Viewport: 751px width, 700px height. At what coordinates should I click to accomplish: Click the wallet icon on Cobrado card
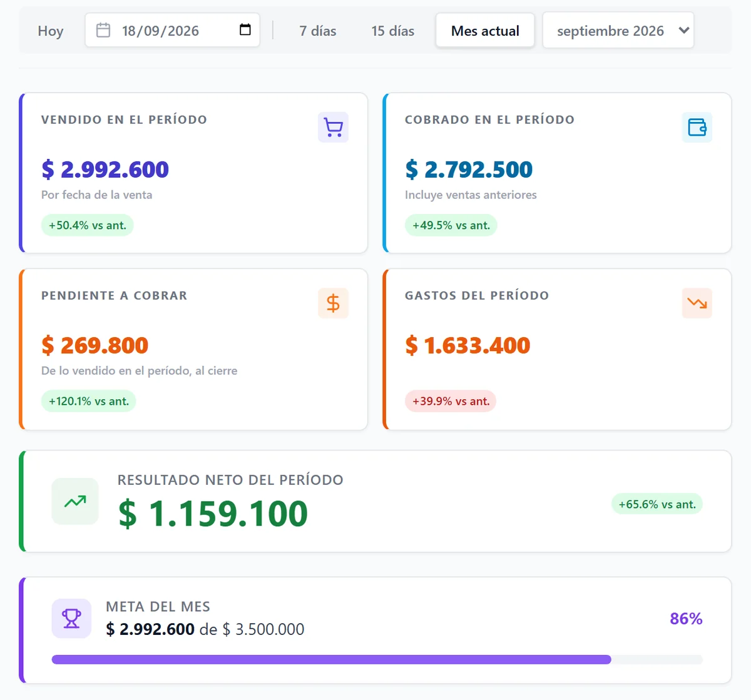pyautogui.click(x=697, y=128)
